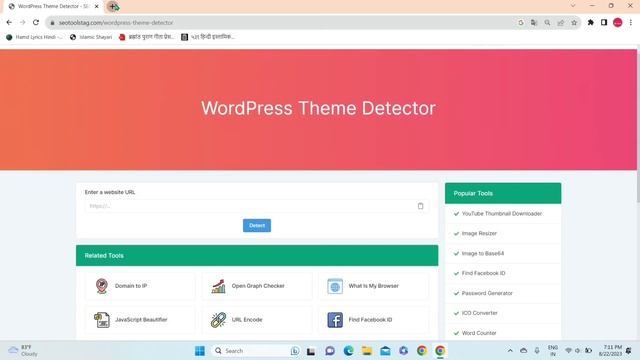The height and width of the screenshot is (360, 640).
Task: Click the share page icon in address bar
Action: click(x=561, y=23)
